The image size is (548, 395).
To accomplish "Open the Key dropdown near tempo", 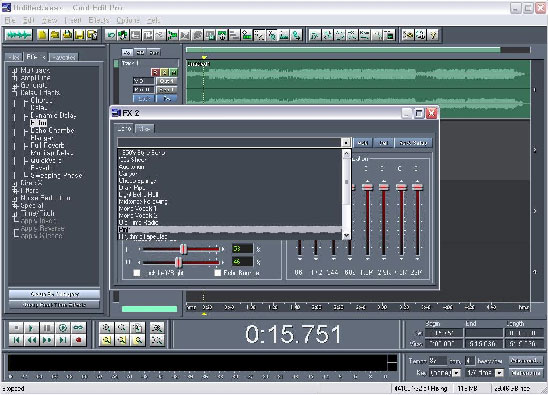I will coord(456,373).
